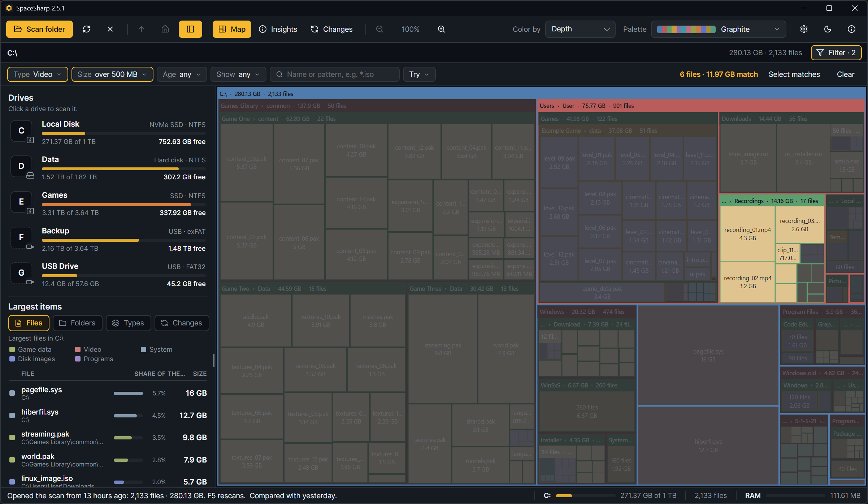Screen dimensions: 868x504
Task: Click the zoom out magnifier icon
Action: [379, 29]
